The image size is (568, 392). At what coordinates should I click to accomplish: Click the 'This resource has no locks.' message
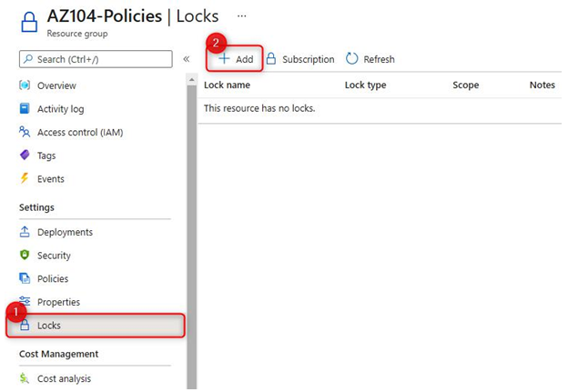click(x=259, y=108)
